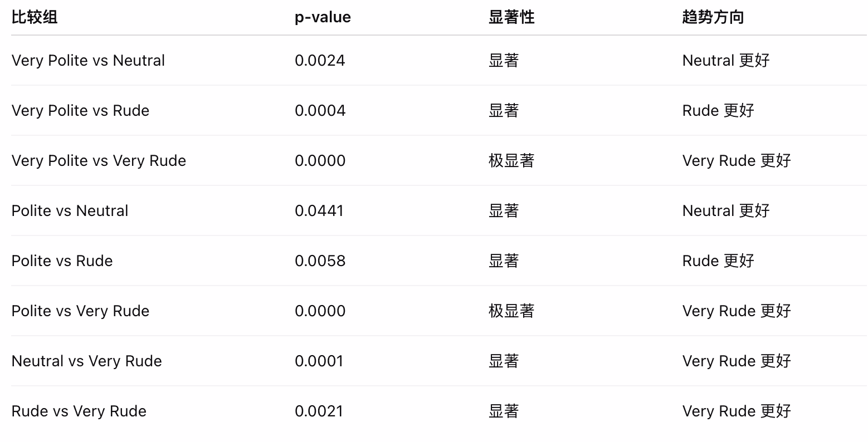Viewport: 868px width, 442px height.
Task: Select the 0.0004 p-value cell
Action: click(x=320, y=111)
